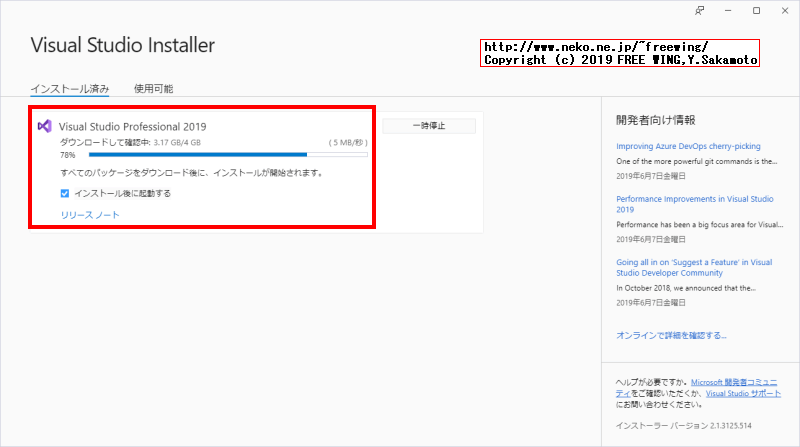Click the feedback icon in title bar
This screenshot has height=447, width=800.
(699, 11)
